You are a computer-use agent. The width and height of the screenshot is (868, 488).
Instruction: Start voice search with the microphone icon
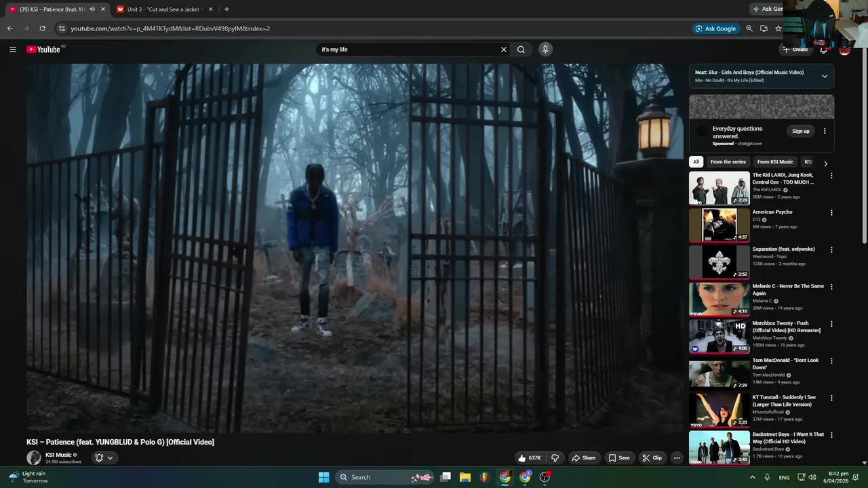click(545, 49)
